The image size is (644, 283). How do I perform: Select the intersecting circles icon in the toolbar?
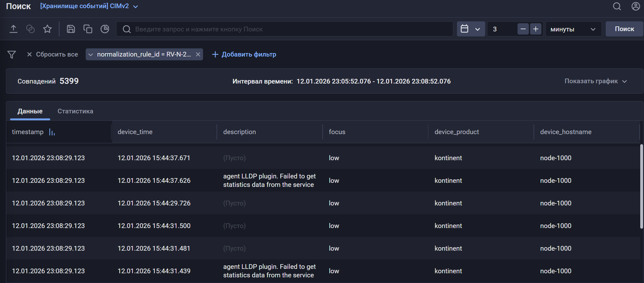coord(30,29)
